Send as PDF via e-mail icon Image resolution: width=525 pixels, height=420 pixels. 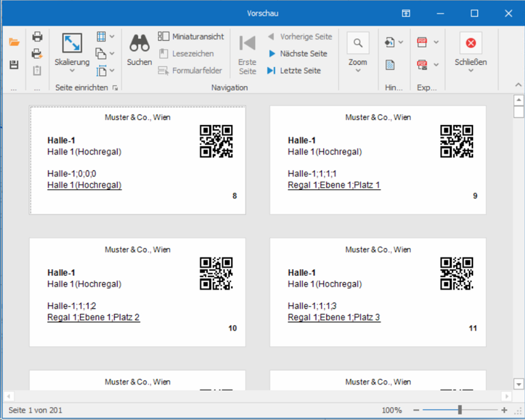pos(422,65)
